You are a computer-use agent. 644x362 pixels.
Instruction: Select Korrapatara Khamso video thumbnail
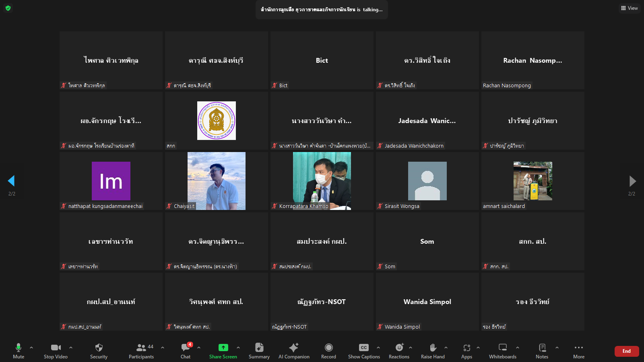point(322,181)
